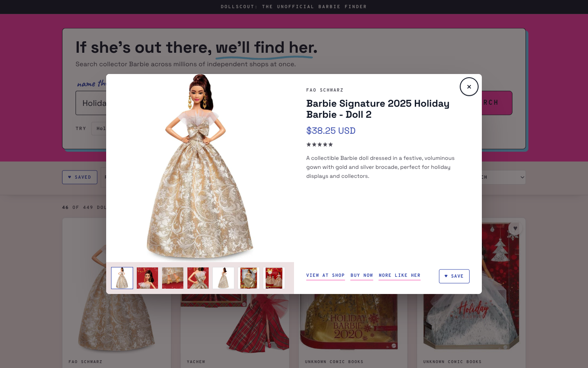Open the Saved dolls filter behind the popup
Viewport: 588px width, 368px height.
[x=80, y=177]
